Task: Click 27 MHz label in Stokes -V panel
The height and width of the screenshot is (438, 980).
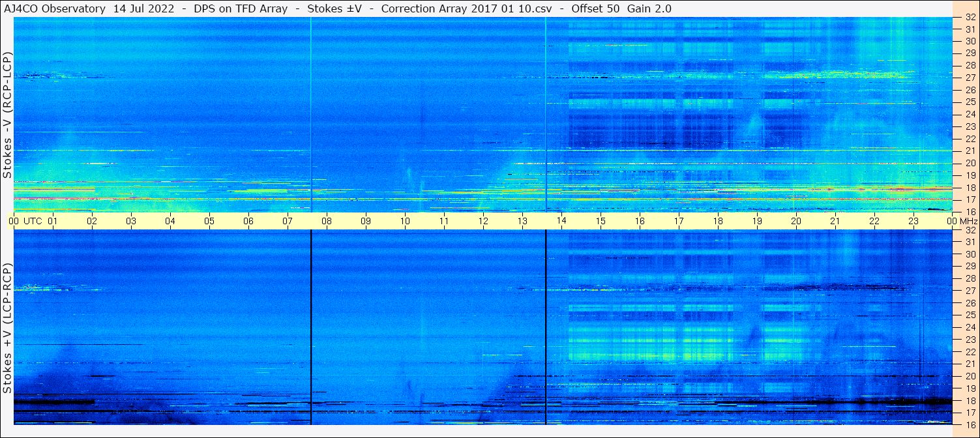Action: click(x=970, y=78)
